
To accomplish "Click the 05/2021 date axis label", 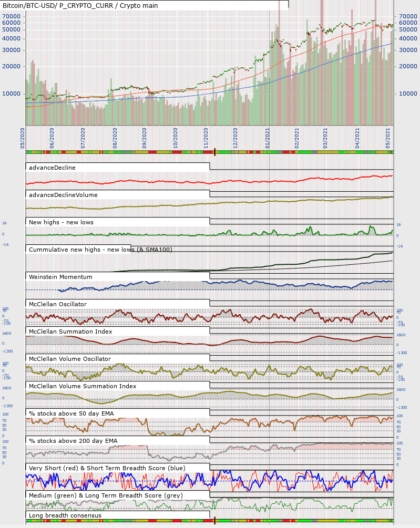I will tap(388, 138).
